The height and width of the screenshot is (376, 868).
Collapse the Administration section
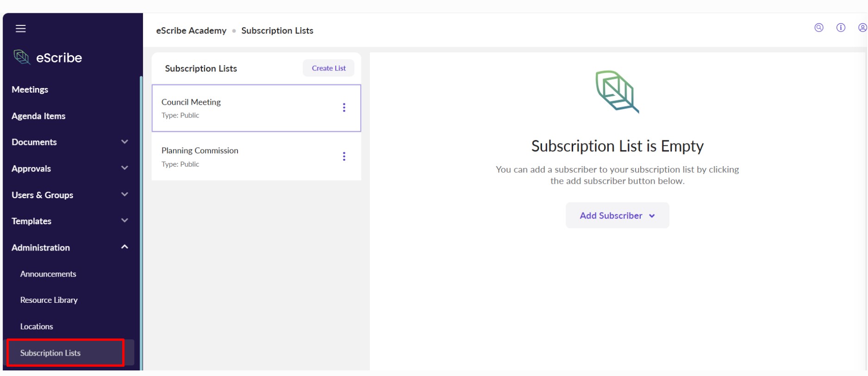(124, 247)
